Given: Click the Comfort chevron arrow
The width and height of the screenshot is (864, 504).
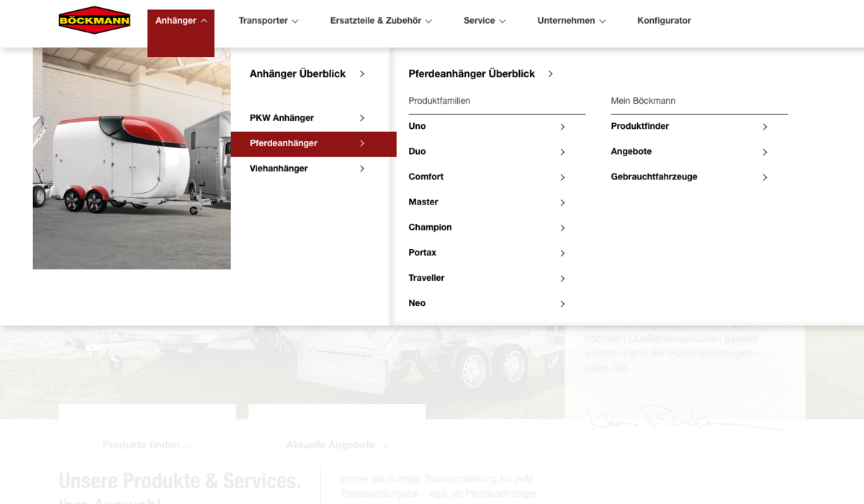Looking at the screenshot, I should coord(562,177).
